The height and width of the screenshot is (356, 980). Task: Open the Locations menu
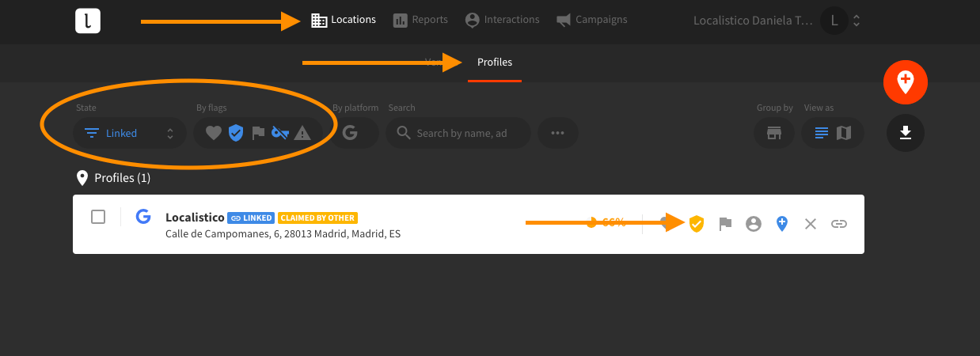point(344,20)
